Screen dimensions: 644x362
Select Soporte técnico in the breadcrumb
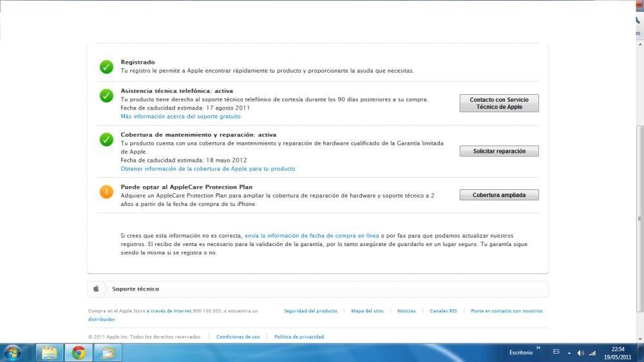135,289
